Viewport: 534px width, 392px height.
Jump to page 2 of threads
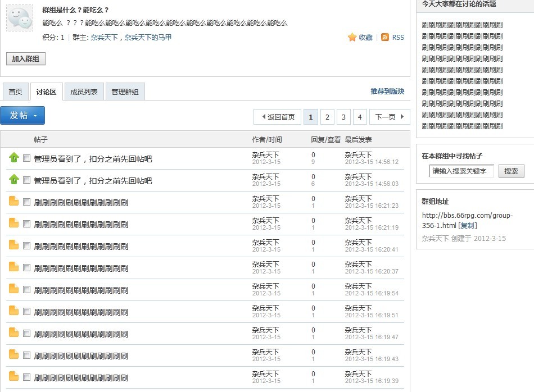[327, 117]
